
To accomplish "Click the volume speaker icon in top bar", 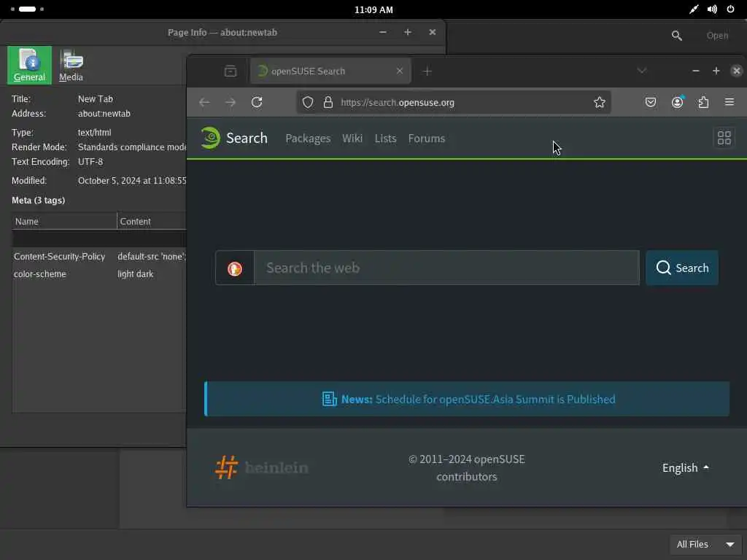I will coord(712,9).
